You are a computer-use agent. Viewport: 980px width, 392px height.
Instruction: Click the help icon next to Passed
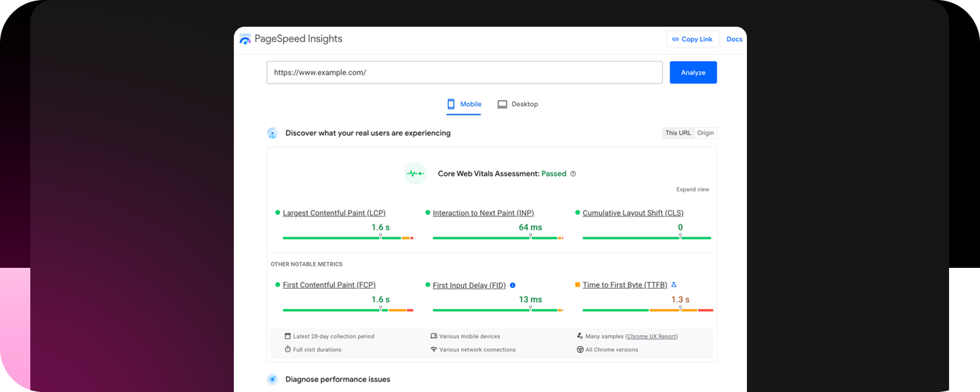[573, 173]
